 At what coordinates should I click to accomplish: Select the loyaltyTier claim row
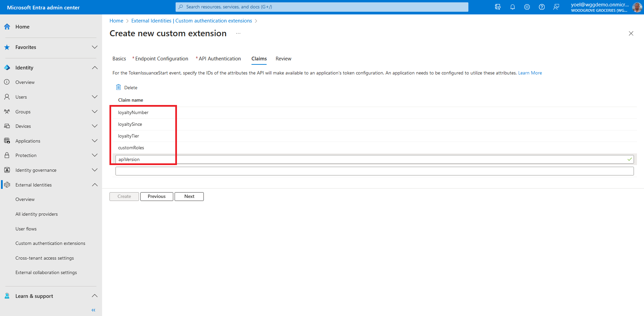point(129,136)
